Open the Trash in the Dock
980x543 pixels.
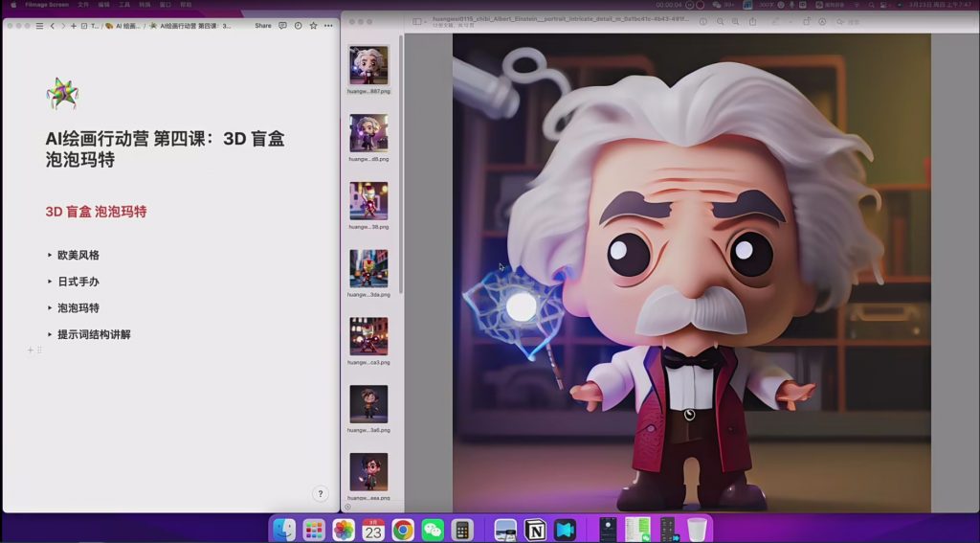click(x=697, y=530)
